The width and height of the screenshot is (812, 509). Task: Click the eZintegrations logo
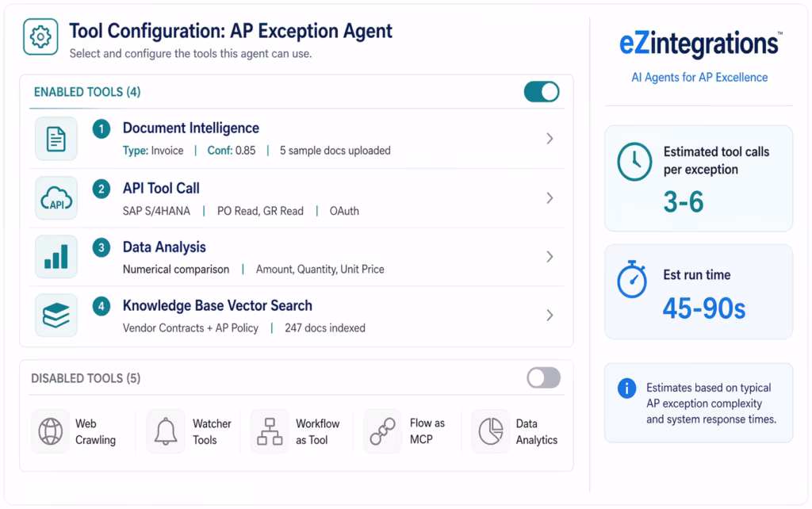[x=701, y=44]
